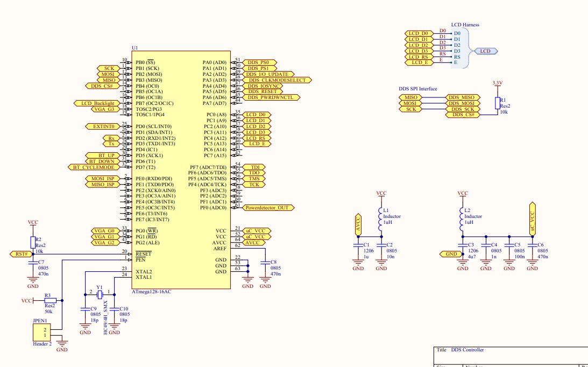This screenshot has height=367, width=588.
Task: Select the MISO_ISP port
Action: tap(102, 185)
